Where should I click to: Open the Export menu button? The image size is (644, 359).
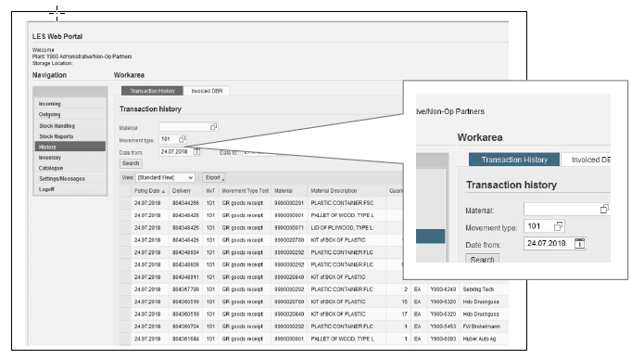[x=214, y=178]
